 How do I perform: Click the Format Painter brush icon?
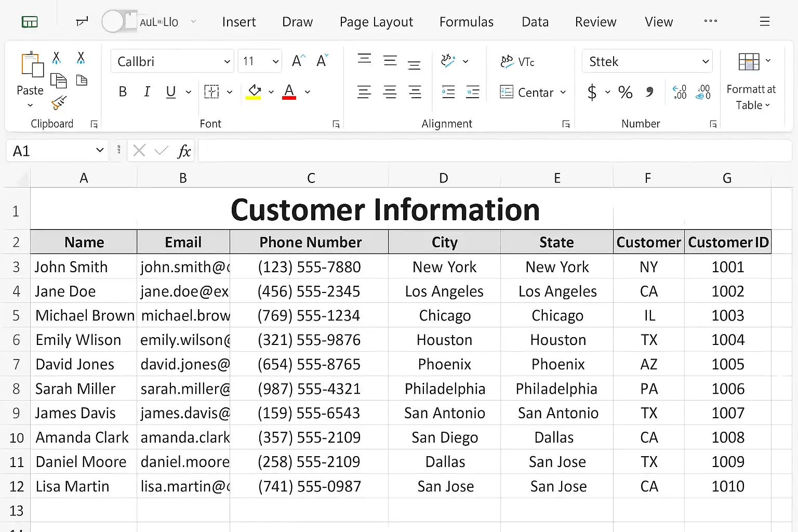(x=59, y=102)
